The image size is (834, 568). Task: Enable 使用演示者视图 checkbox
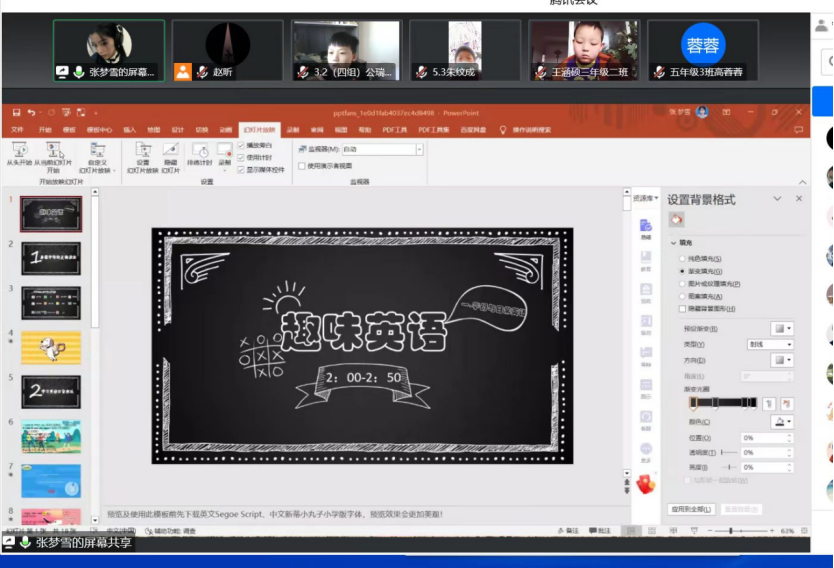(302, 166)
